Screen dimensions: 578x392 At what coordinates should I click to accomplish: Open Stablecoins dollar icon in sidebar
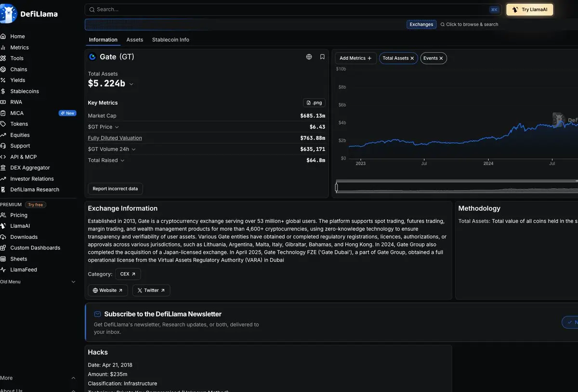3,91
